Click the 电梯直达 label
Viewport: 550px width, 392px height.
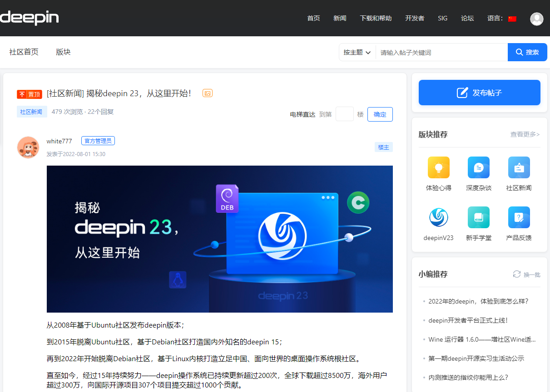click(x=302, y=114)
